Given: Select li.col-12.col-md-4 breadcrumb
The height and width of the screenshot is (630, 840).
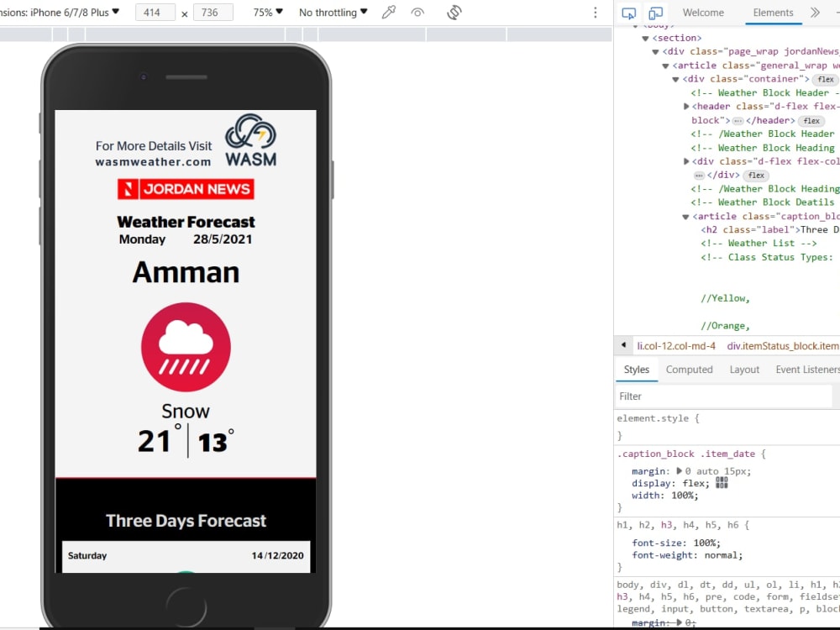Looking at the screenshot, I should tap(676, 346).
